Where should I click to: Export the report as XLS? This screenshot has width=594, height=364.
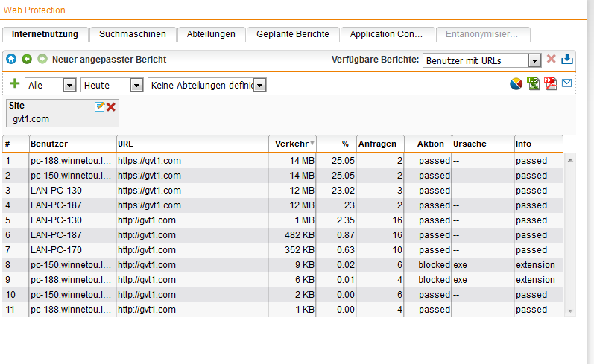tap(533, 84)
